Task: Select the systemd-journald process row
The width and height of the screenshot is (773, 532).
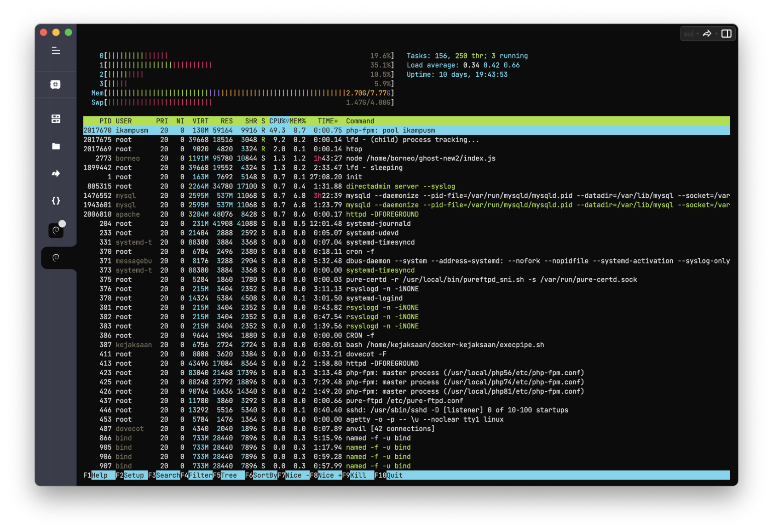Action: coord(406,223)
